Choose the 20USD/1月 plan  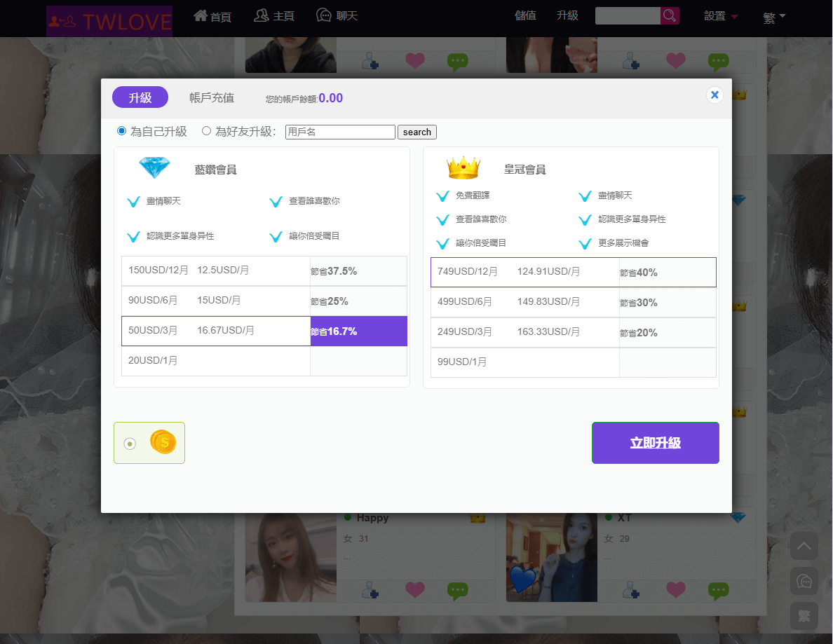pos(264,361)
